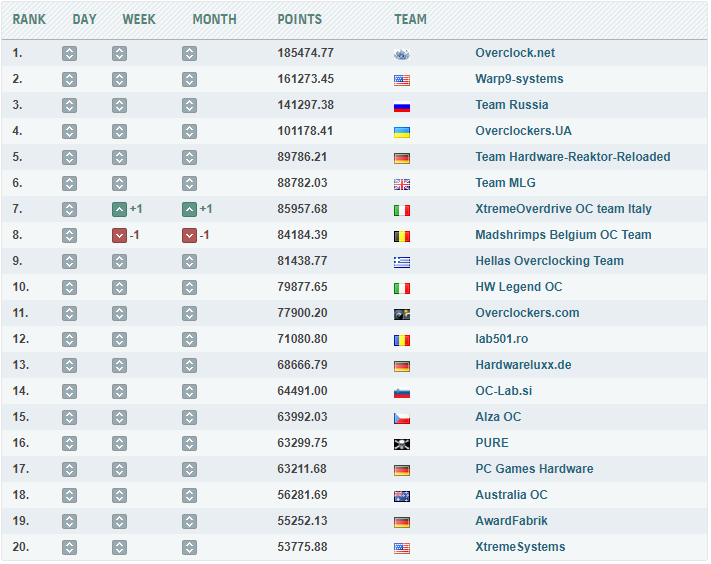This screenshot has height=564, width=711.
Task: Click the week change arrows for Team Russia
Action: [119, 105]
